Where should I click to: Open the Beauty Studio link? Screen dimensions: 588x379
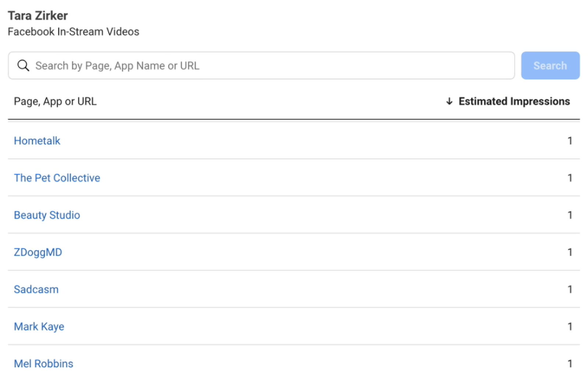tap(47, 215)
